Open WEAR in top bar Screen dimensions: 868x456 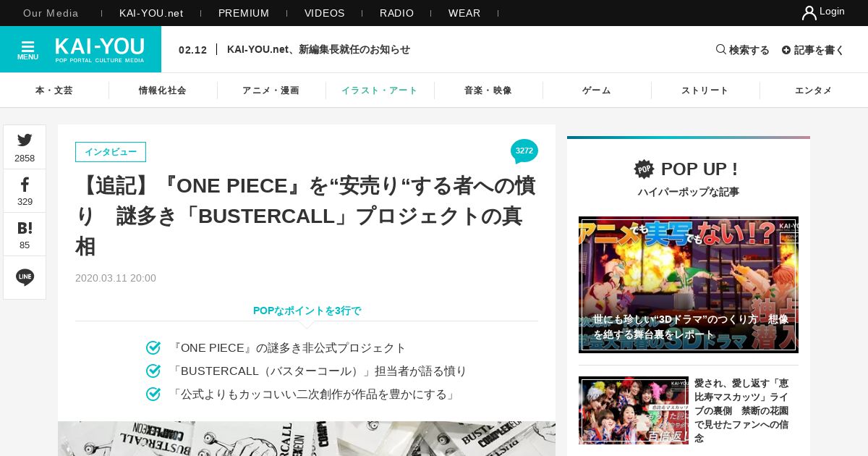pyautogui.click(x=464, y=13)
